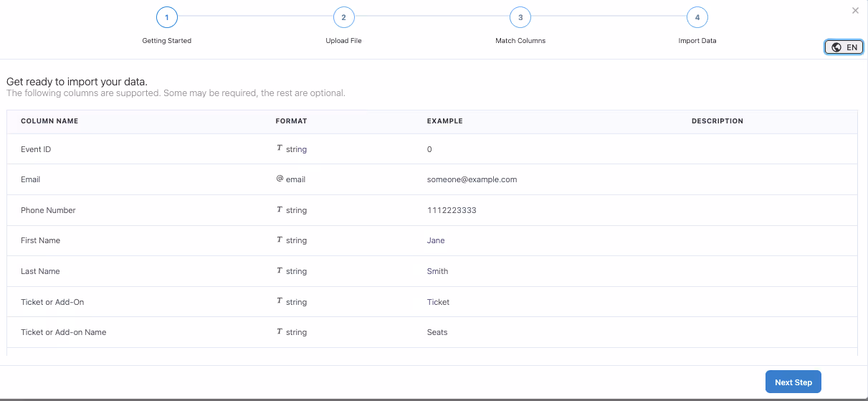Click the Last Name cell
Screen dimensions: 868x401
coord(40,271)
